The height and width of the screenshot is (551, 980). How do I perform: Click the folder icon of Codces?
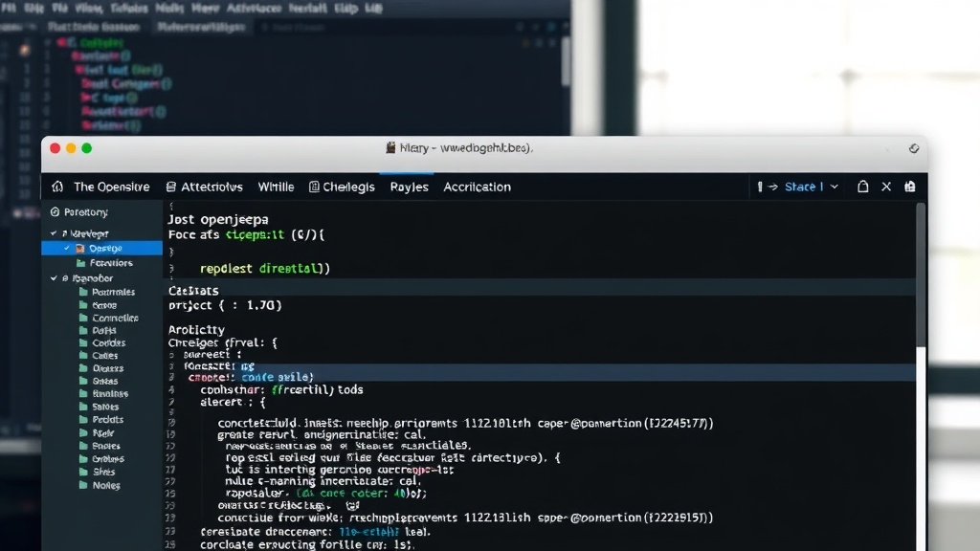click(83, 342)
